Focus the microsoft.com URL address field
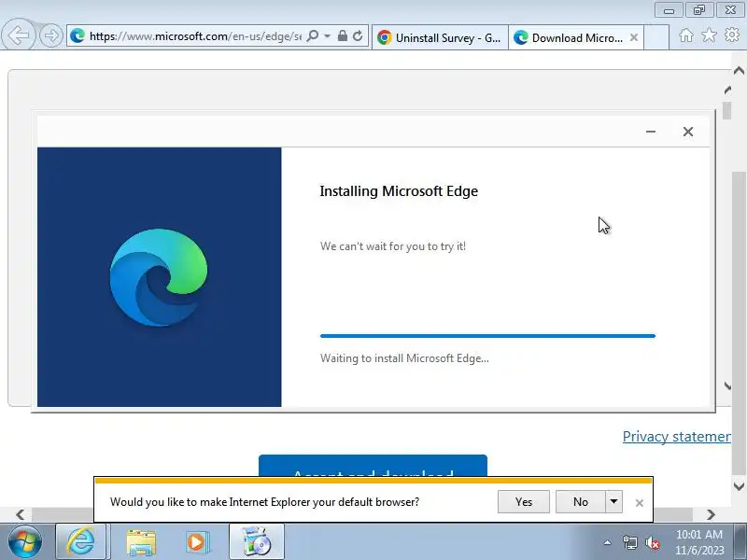The width and height of the screenshot is (747, 560). pos(194,36)
